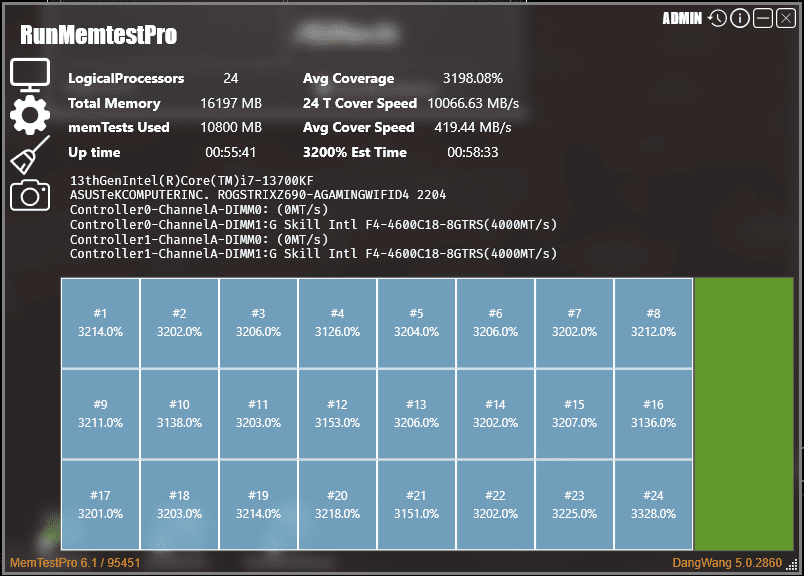The image size is (804, 576).
Task: Select memtest tile #20 at 3218.0%
Action: click(337, 505)
